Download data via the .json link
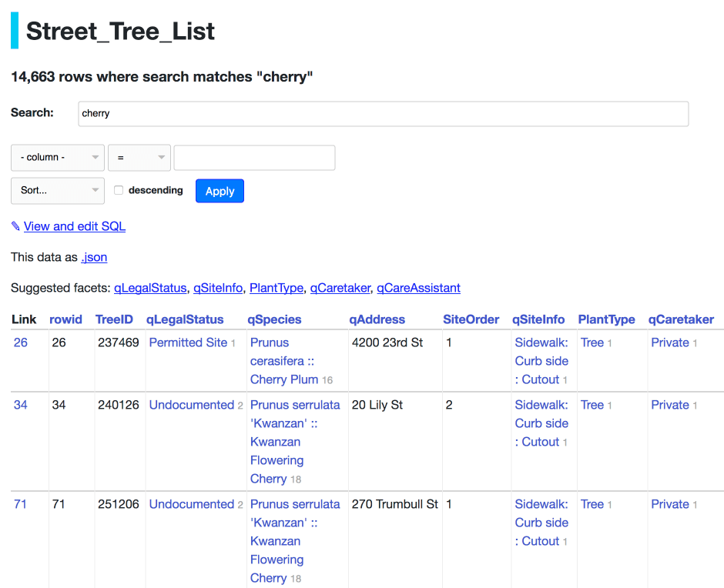 tap(94, 257)
